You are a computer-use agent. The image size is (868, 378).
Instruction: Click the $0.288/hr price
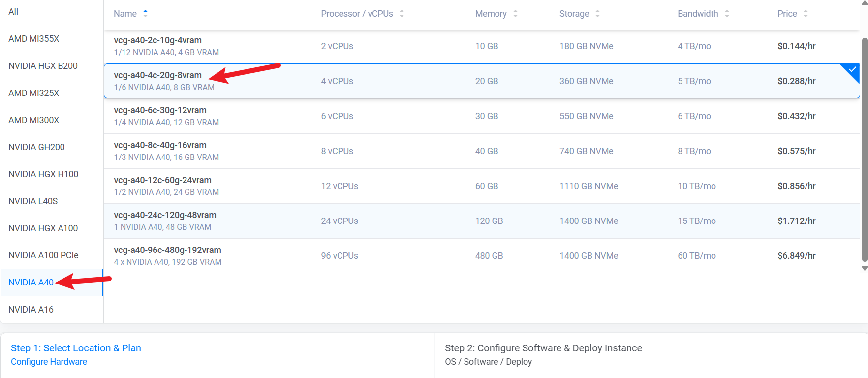(x=797, y=81)
